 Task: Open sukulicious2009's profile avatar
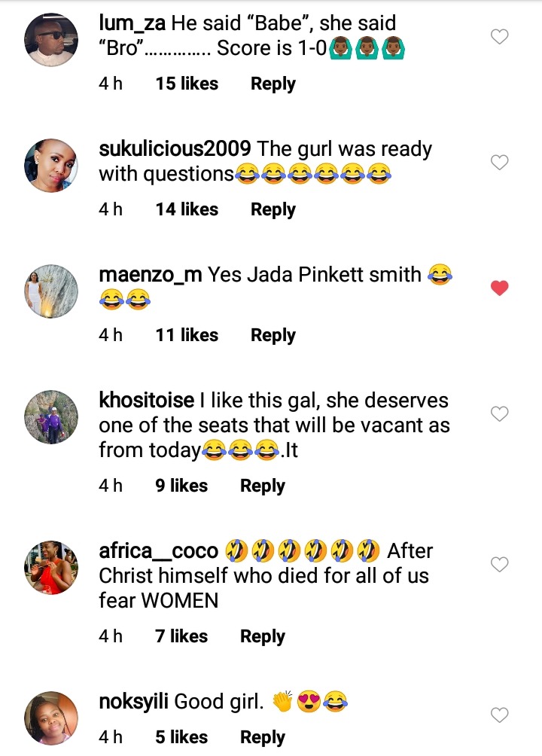pyautogui.click(x=51, y=166)
